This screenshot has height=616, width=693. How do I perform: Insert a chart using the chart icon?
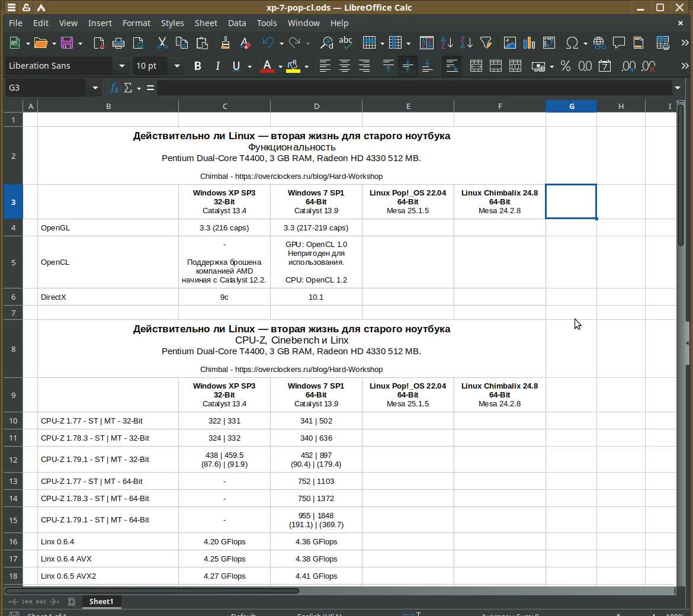(529, 43)
